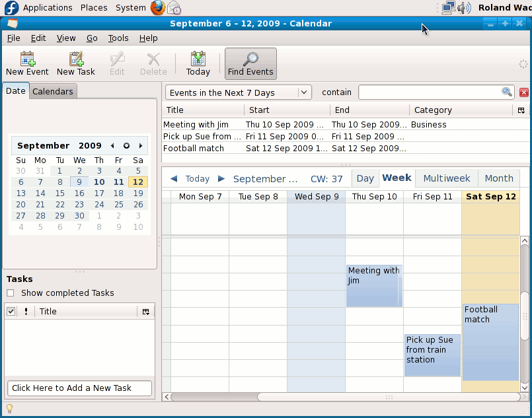Image resolution: width=532 pixels, height=418 pixels.
Task: Click the Today link in navigation bar
Action: tap(198, 178)
